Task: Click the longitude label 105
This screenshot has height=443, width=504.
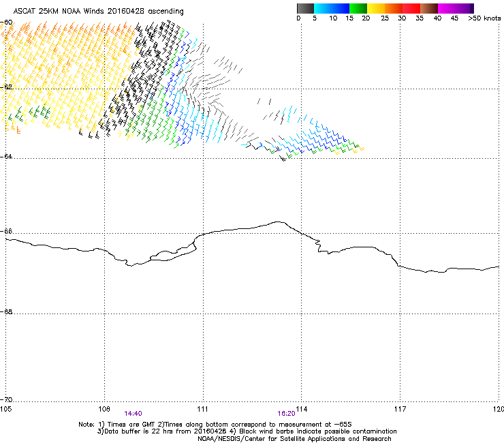Action: point(5,409)
